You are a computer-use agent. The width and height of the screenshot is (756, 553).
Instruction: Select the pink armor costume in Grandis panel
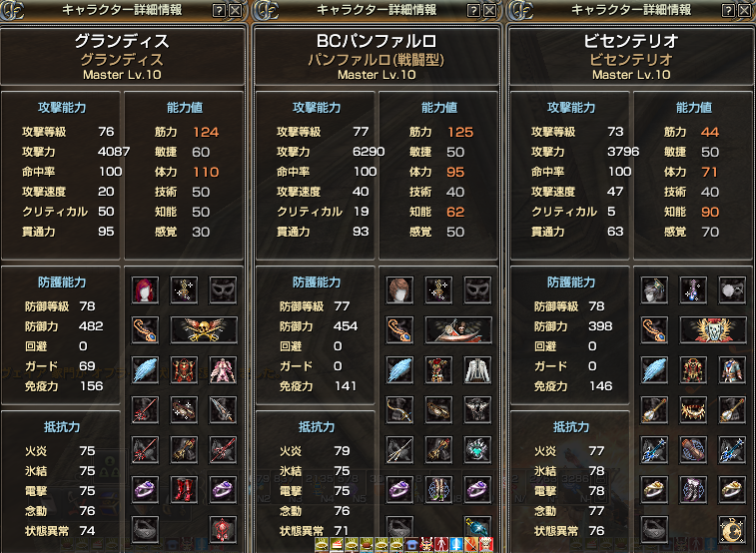223,370
